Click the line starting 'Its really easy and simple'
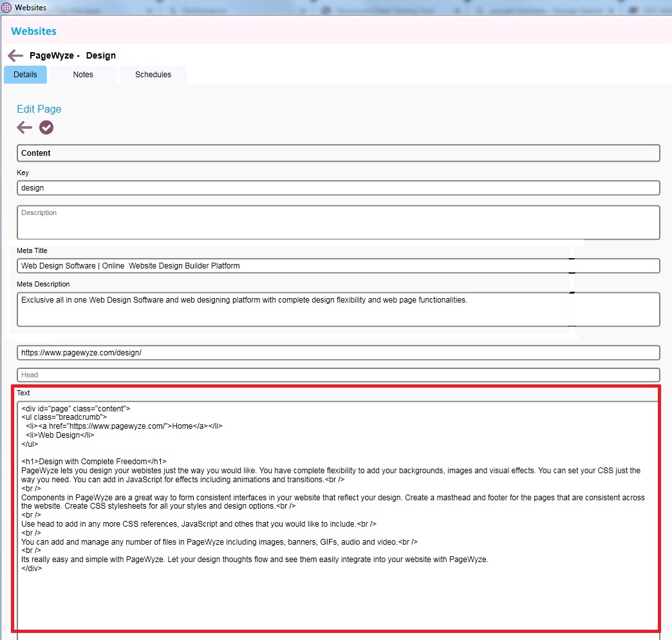 tap(254, 560)
